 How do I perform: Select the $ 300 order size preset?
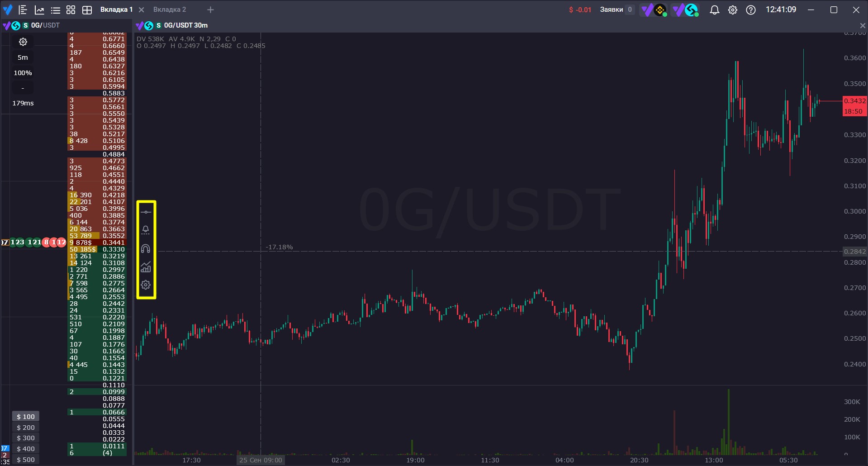pyautogui.click(x=25, y=438)
